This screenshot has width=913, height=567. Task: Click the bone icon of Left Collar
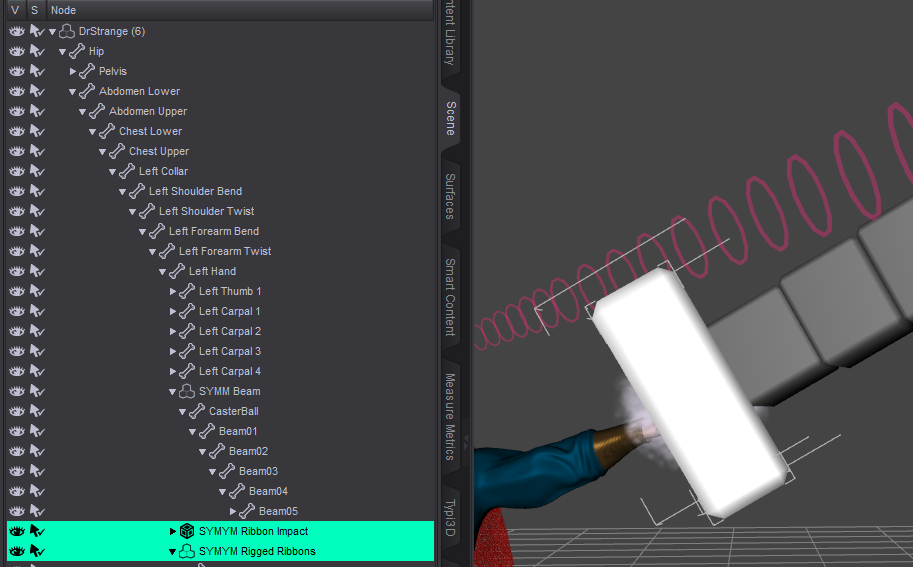click(x=127, y=171)
